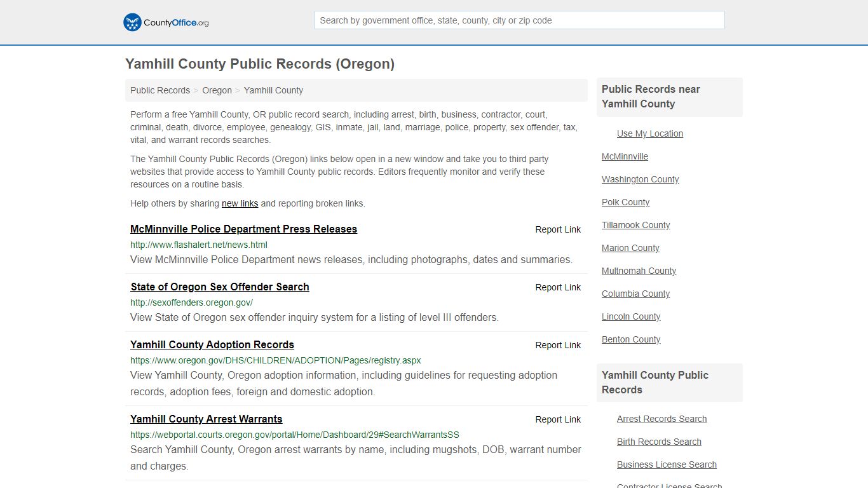868x488 pixels.
Task: Open Yamhill County breadcrumb link
Action: 273,90
